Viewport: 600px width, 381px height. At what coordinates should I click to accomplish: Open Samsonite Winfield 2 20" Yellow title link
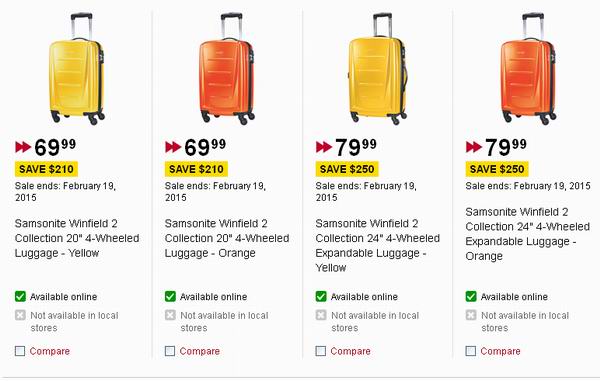(77, 238)
